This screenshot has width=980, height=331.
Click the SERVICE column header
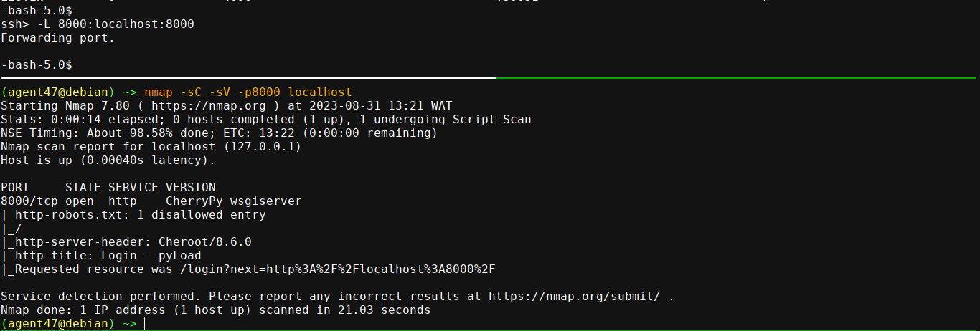click(133, 188)
